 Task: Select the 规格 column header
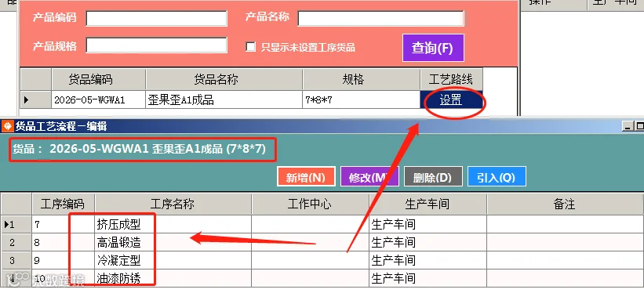(x=362, y=79)
